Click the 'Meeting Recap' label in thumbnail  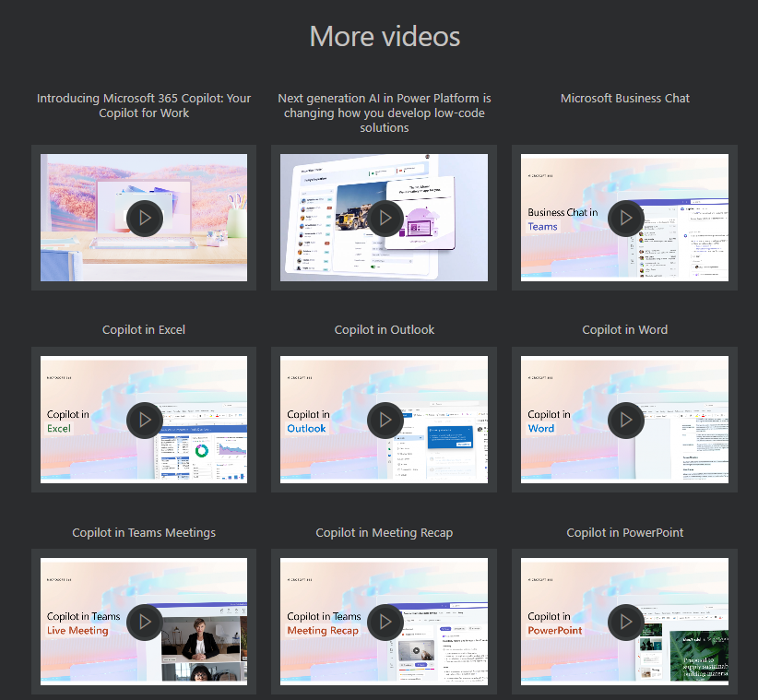[323, 631]
